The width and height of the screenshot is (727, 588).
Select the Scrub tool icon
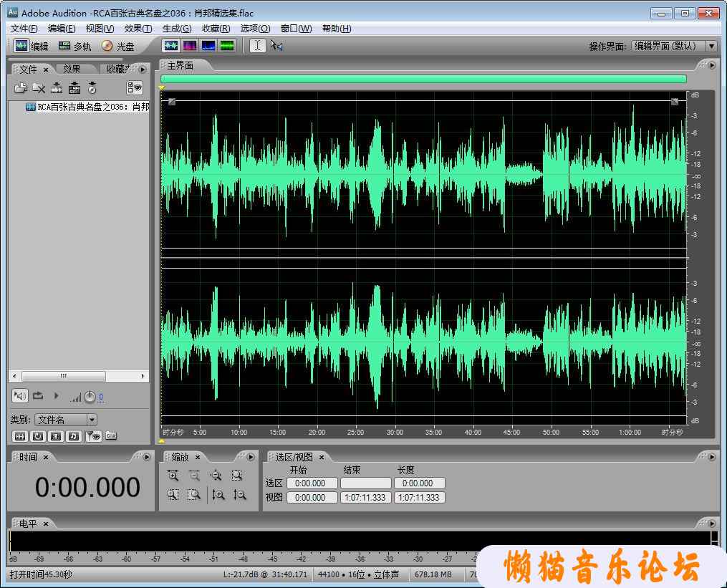pyautogui.click(x=276, y=45)
